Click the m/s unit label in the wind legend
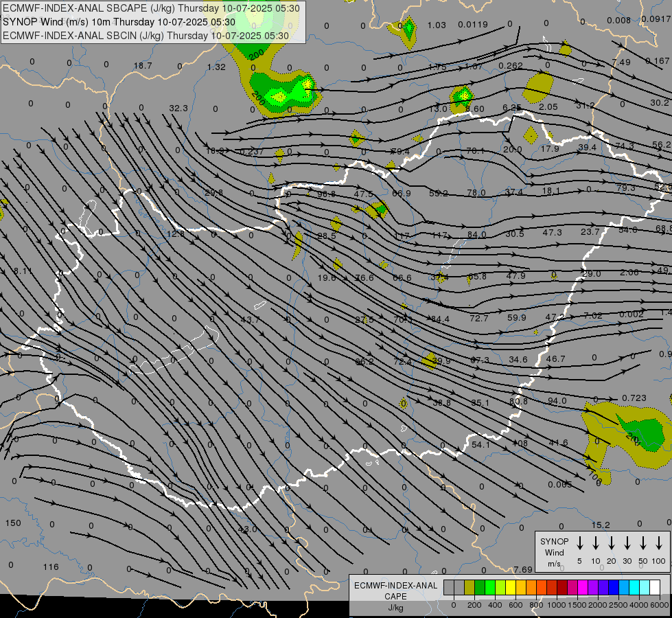The height and width of the screenshot is (618, 672). pos(554,564)
